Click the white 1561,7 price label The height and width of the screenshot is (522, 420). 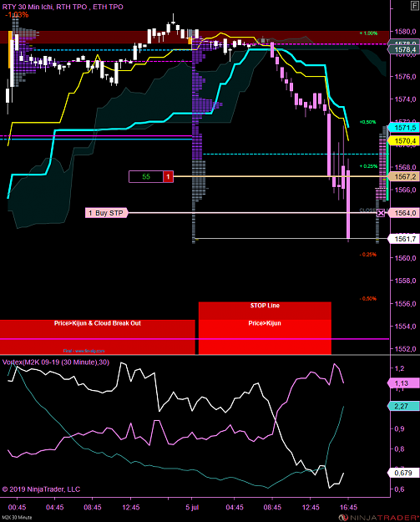pos(403,239)
